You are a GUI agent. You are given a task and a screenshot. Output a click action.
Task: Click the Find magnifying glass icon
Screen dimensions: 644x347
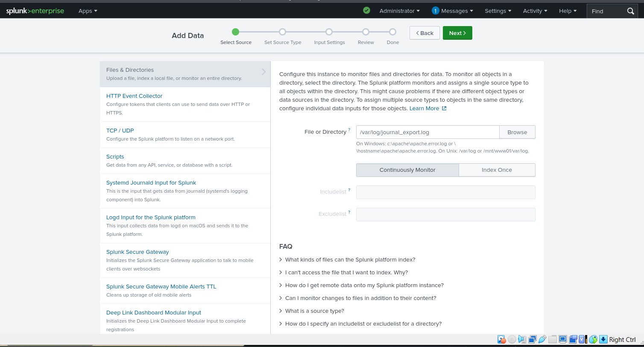(631, 11)
